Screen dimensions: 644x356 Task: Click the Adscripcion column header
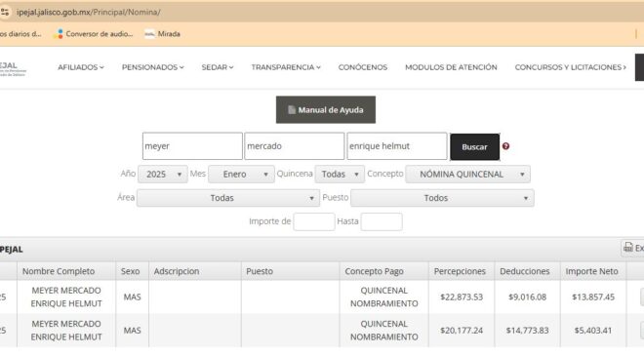click(195, 271)
